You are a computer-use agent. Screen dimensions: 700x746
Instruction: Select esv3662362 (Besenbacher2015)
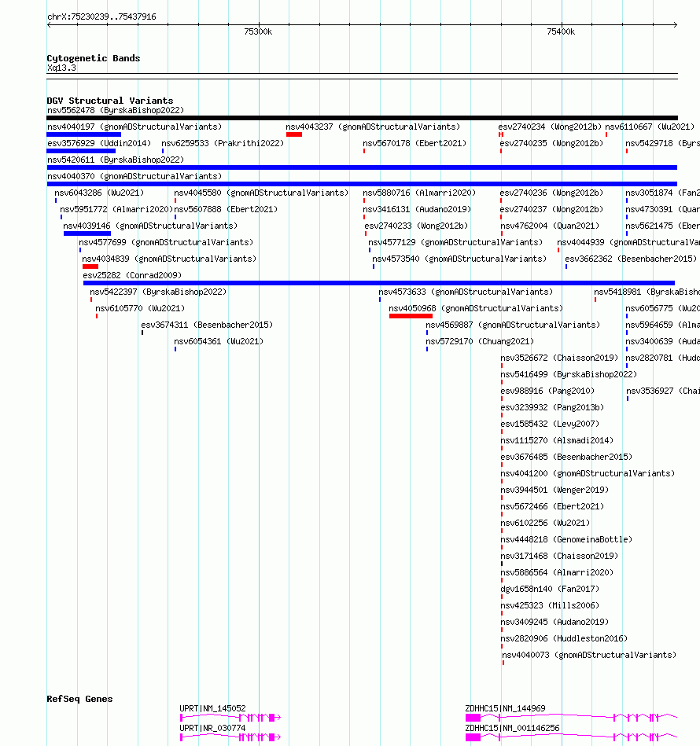631,259
